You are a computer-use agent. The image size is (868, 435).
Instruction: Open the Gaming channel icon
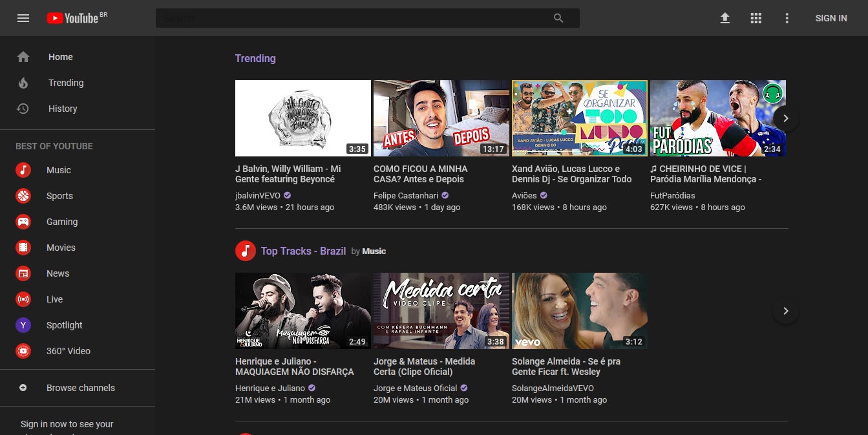click(23, 222)
